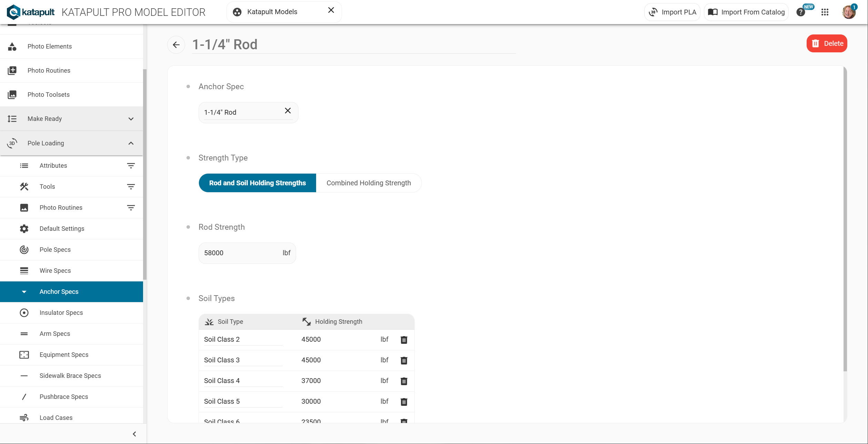Click the Attributes filter icon
Image resolution: width=868 pixels, height=444 pixels.
click(131, 166)
